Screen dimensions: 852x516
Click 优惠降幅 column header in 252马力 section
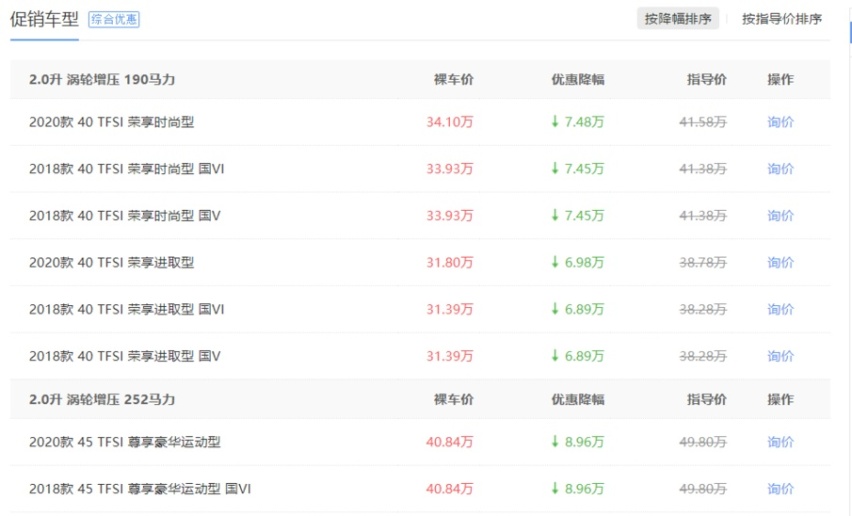578,399
